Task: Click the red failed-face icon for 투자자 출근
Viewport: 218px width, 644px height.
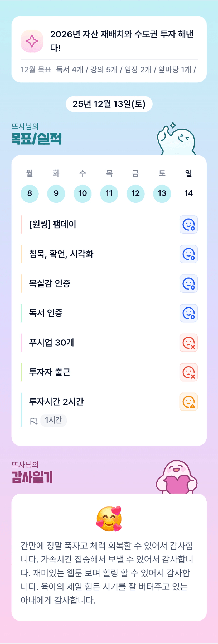Action: [188, 372]
